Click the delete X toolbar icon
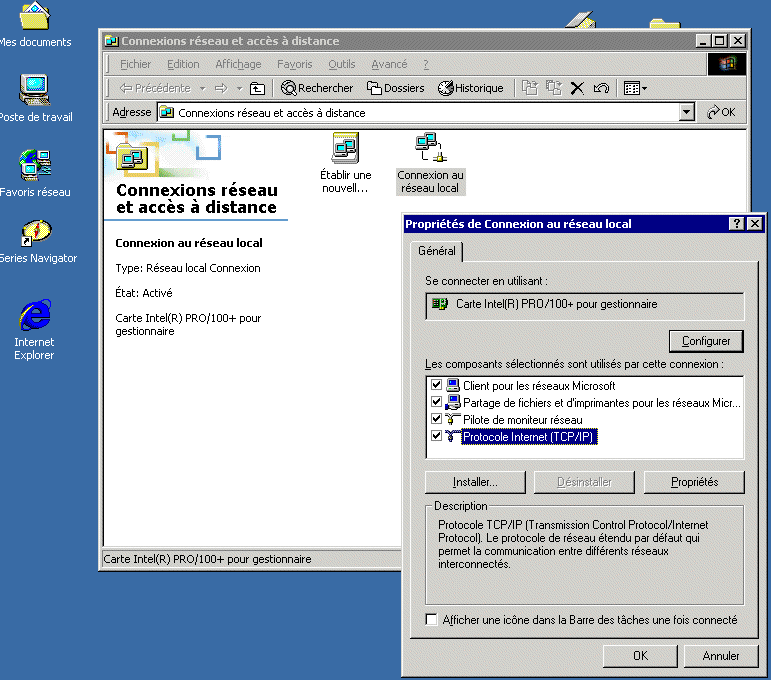The height and width of the screenshot is (680, 771). (x=577, y=89)
